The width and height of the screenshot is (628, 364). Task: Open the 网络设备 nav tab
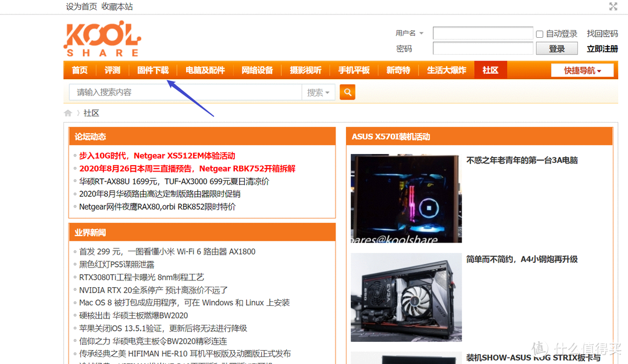pyautogui.click(x=257, y=70)
